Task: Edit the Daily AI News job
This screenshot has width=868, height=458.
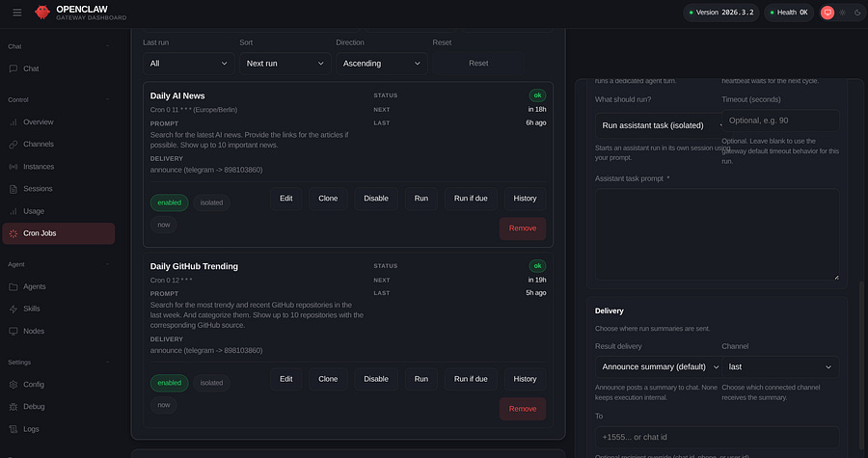Action: [x=286, y=199]
